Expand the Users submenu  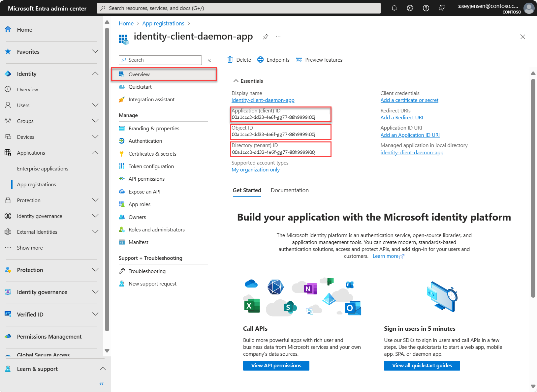tap(95, 105)
